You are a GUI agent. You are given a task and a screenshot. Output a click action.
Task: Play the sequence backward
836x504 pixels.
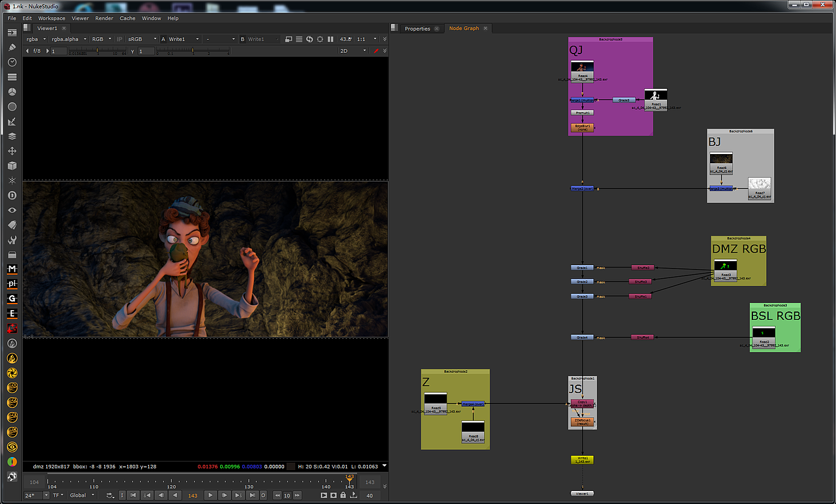coord(175,496)
